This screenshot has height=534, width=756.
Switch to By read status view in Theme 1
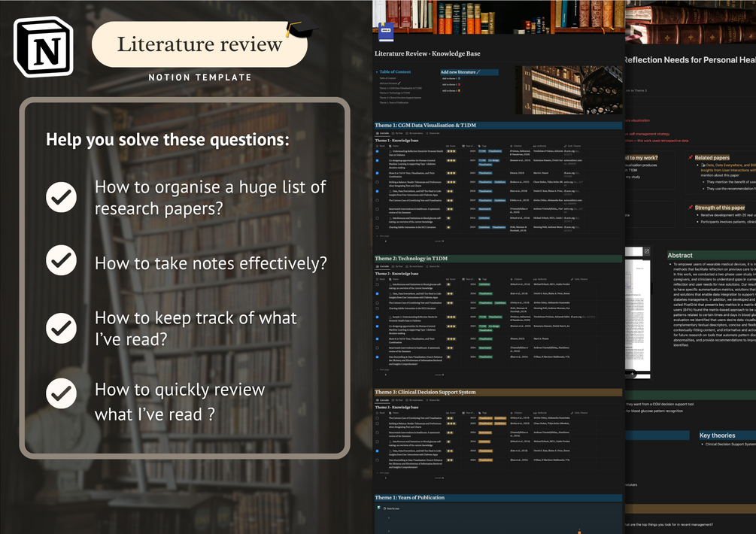414,133
